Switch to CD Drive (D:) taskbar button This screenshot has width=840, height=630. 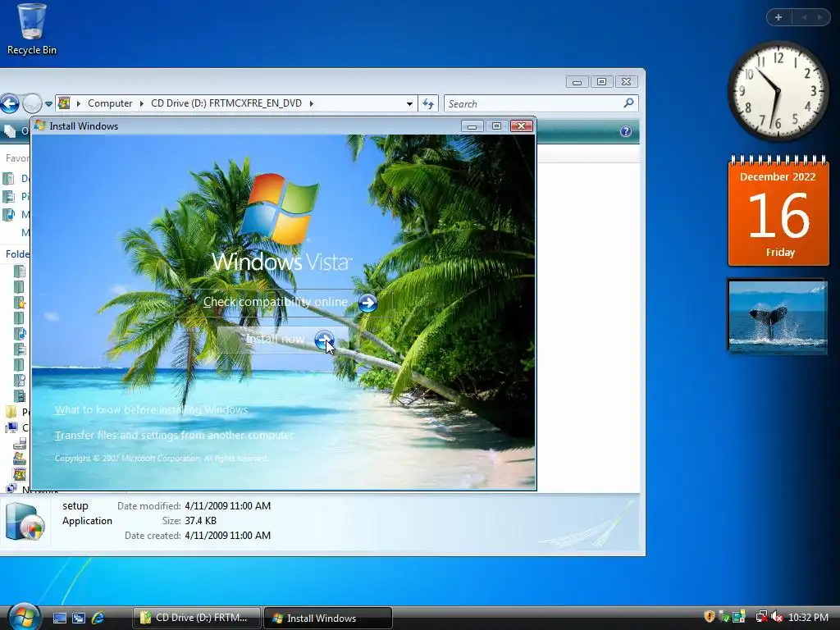[197, 618]
